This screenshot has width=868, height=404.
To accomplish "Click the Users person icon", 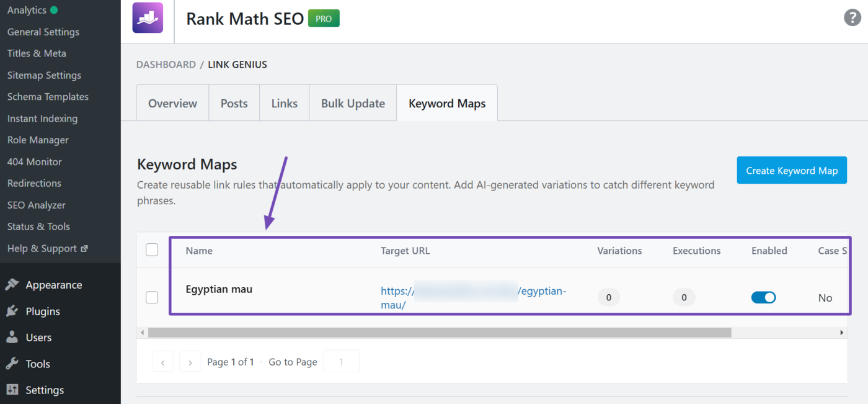I will [12, 338].
